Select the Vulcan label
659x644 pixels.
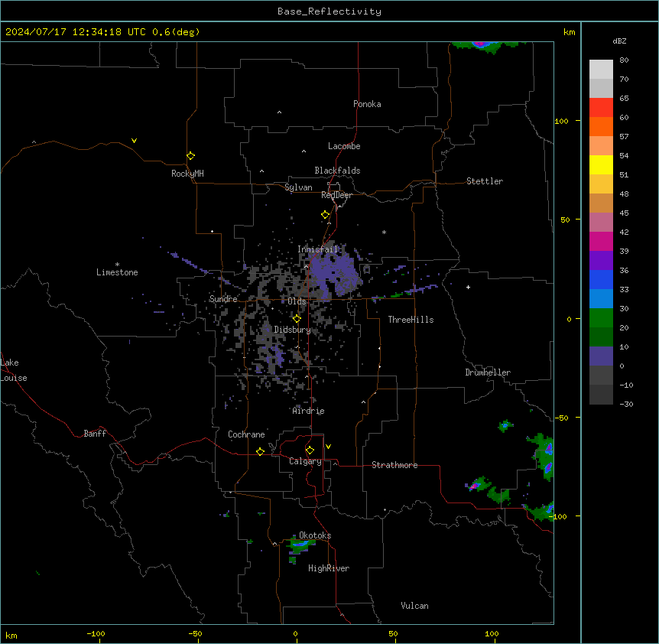click(x=415, y=606)
